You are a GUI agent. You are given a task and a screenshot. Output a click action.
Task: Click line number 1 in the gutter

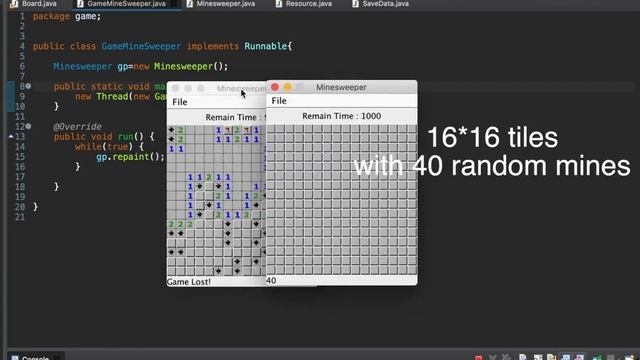click(22, 16)
